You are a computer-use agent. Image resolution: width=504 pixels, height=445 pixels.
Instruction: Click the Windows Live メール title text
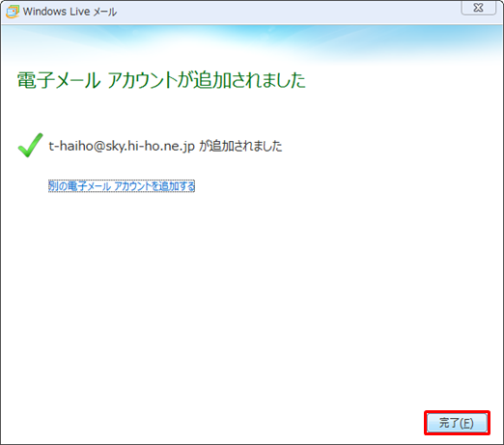(x=70, y=12)
